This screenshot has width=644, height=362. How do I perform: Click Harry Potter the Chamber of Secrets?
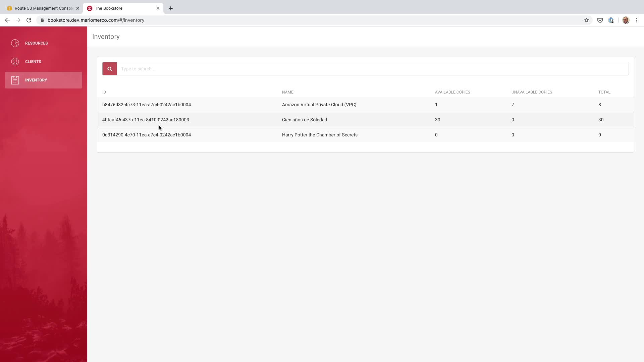[x=319, y=135]
